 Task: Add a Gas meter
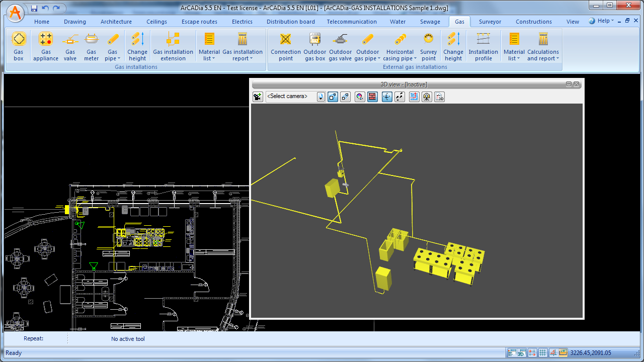(x=91, y=46)
